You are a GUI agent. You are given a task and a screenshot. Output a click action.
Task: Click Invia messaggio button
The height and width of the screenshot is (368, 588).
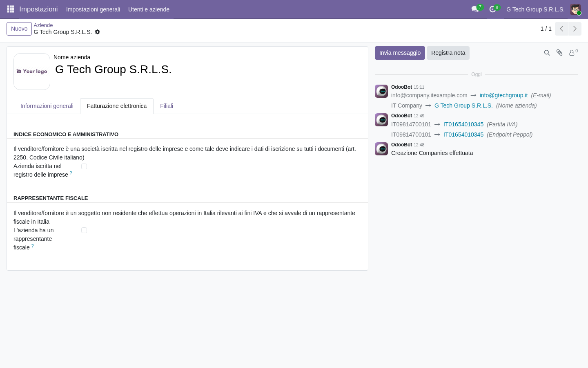(x=400, y=53)
